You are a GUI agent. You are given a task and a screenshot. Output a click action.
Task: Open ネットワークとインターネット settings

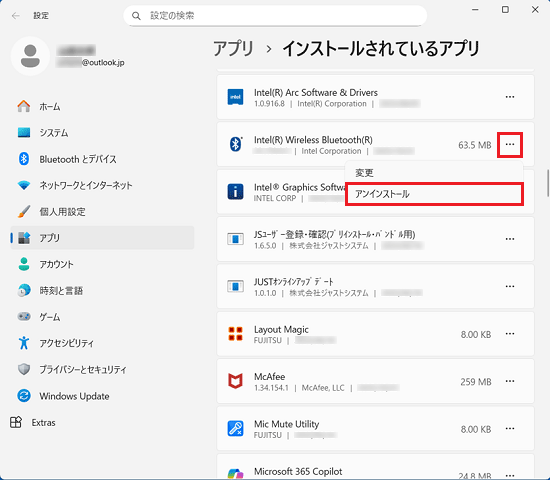(x=102, y=185)
